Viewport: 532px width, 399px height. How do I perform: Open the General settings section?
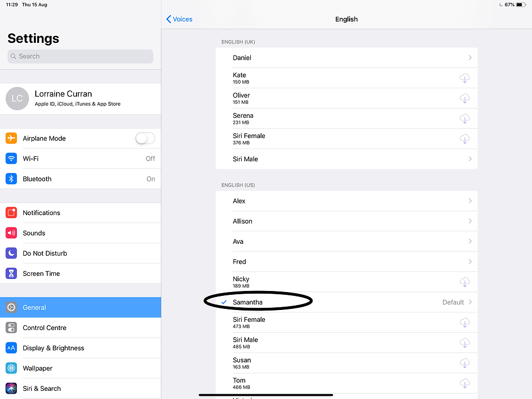click(x=80, y=307)
